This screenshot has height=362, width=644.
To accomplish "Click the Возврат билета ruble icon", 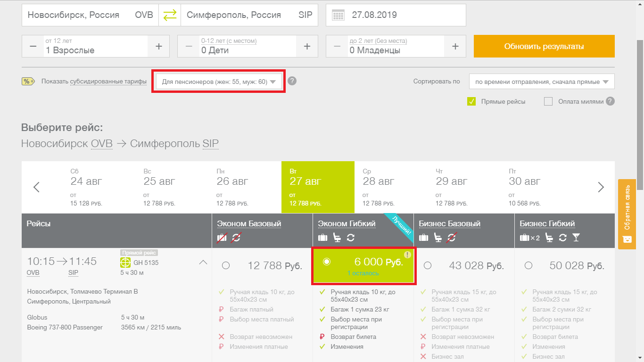I will [x=322, y=337].
